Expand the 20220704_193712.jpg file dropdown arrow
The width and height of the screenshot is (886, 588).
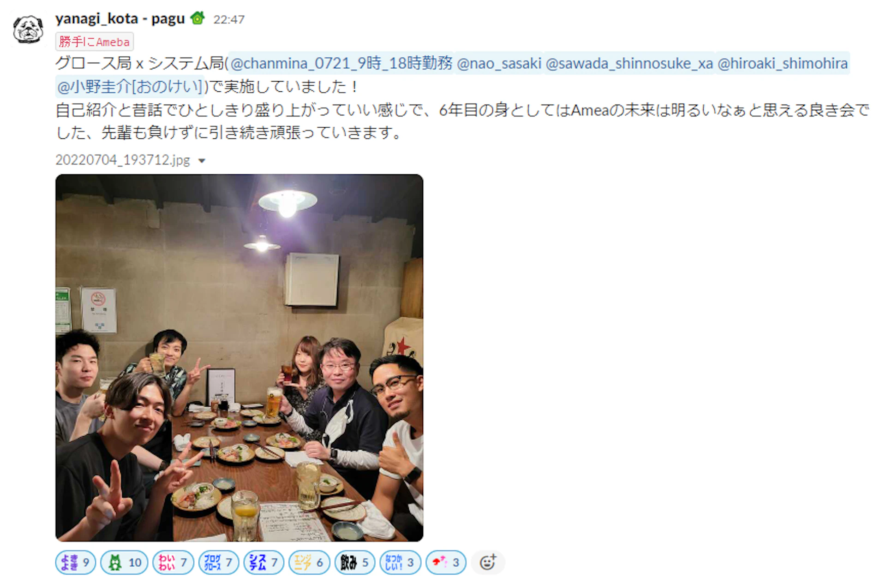pyautogui.click(x=202, y=161)
